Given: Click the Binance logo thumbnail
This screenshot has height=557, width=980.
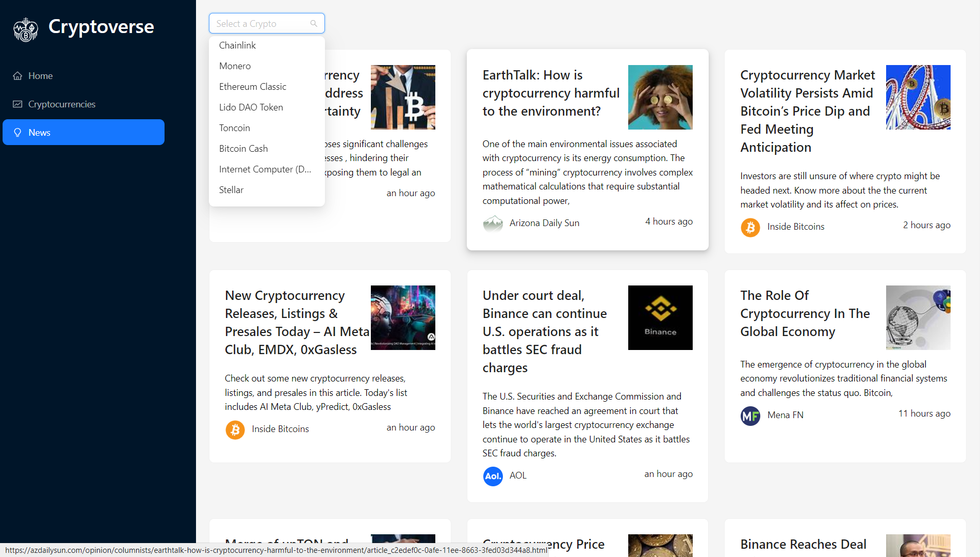Looking at the screenshot, I should pos(660,317).
